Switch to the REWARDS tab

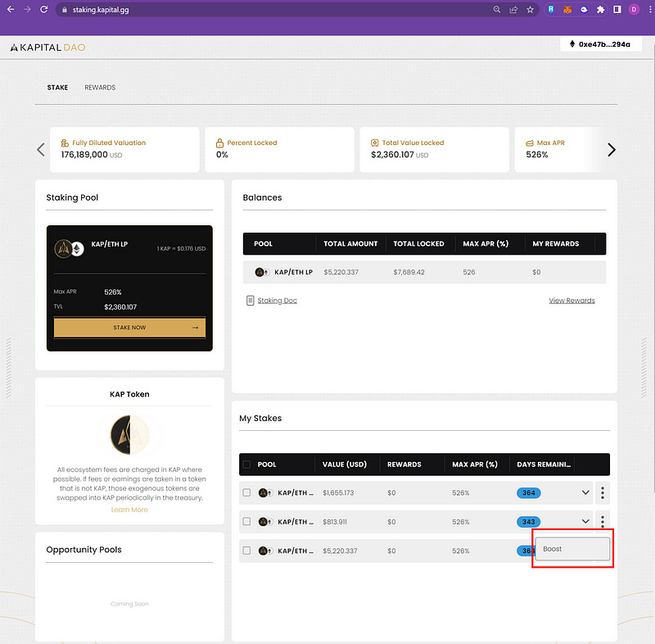[100, 88]
